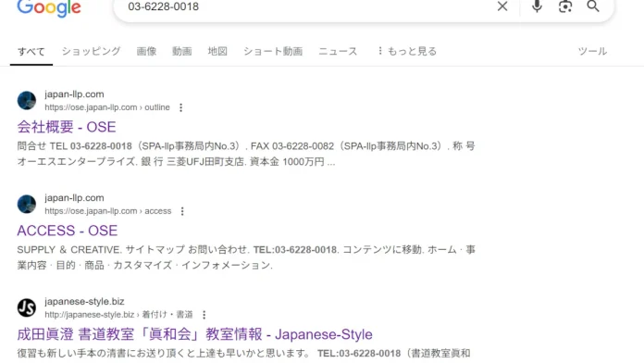Switch to the ニュース tab
644x363 pixels.
click(x=338, y=51)
